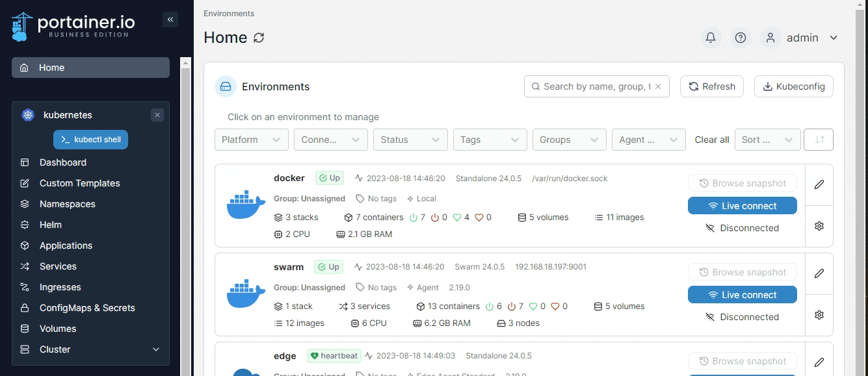The width and height of the screenshot is (868, 376).
Task: Open the admin user menu
Action: 803,38
